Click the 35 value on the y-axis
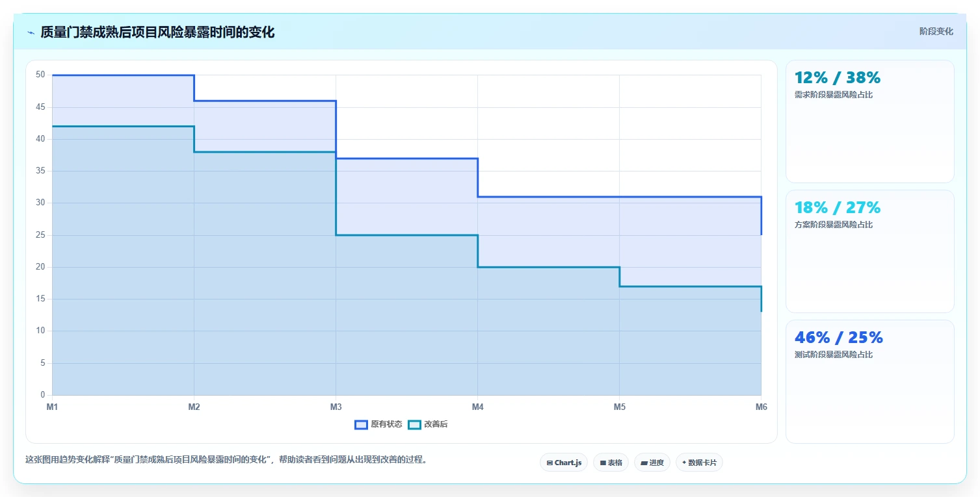 [x=40, y=171]
